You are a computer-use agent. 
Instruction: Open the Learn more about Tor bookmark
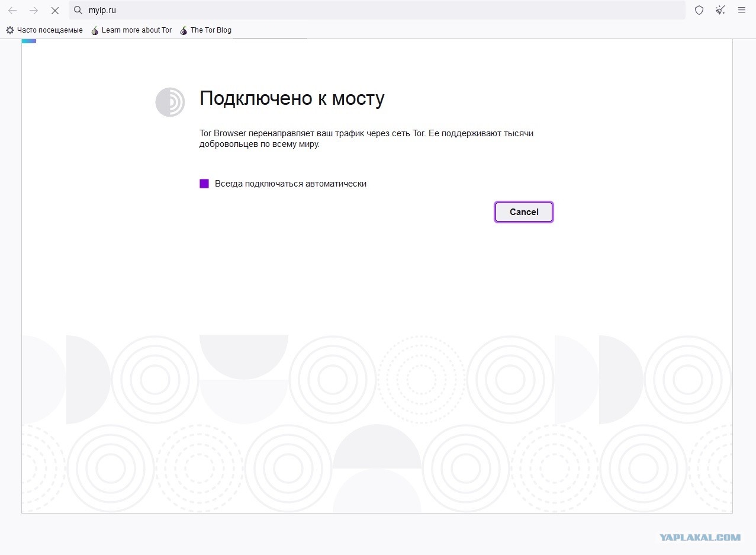click(136, 30)
